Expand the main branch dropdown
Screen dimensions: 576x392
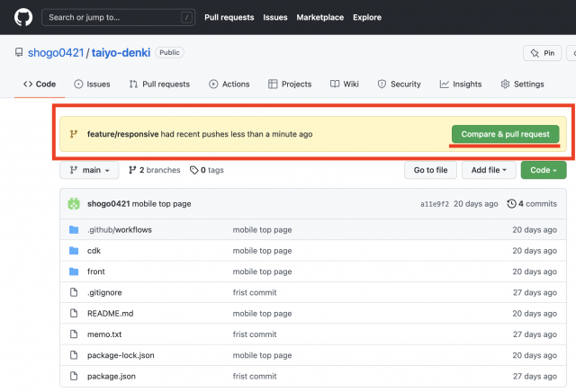(x=89, y=170)
